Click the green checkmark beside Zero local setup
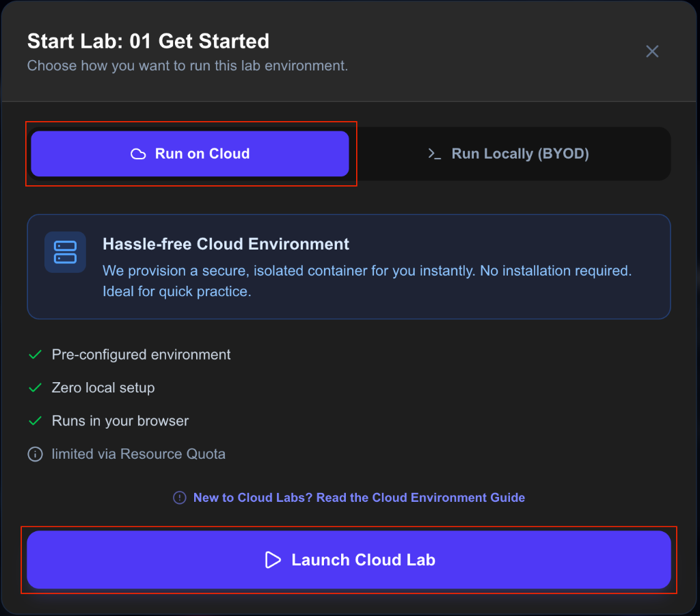700x616 pixels. (x=35, y=388)
